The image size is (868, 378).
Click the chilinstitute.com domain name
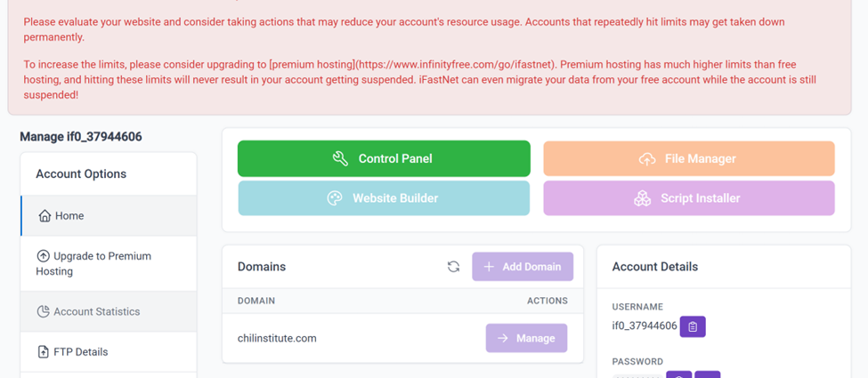pos(277,338)
